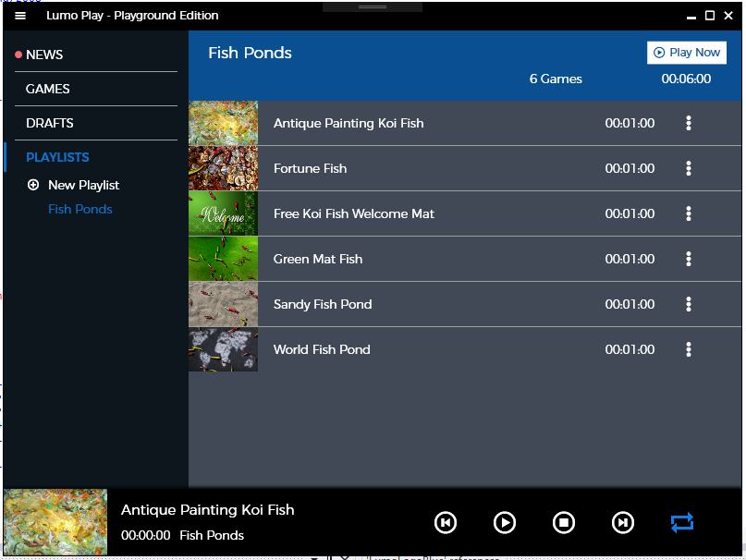Open the GAMES section
746x560 pixels.
(x=47, y=89)
